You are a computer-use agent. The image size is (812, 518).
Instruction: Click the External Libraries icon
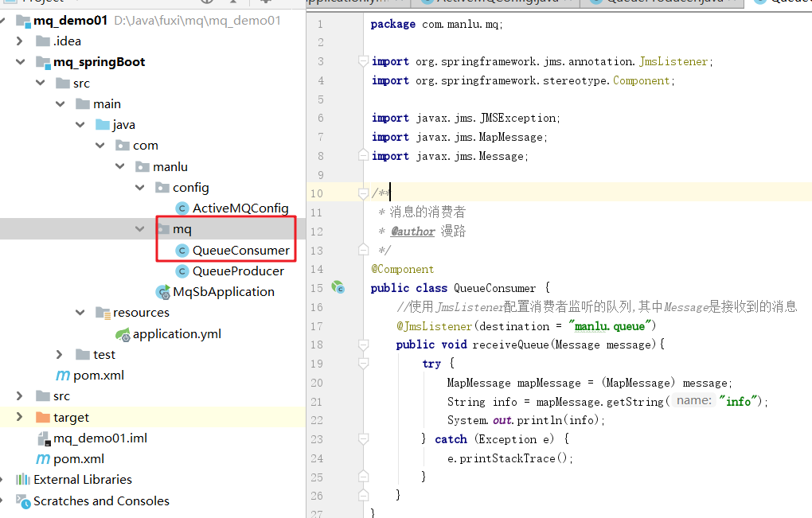(23, 479)
